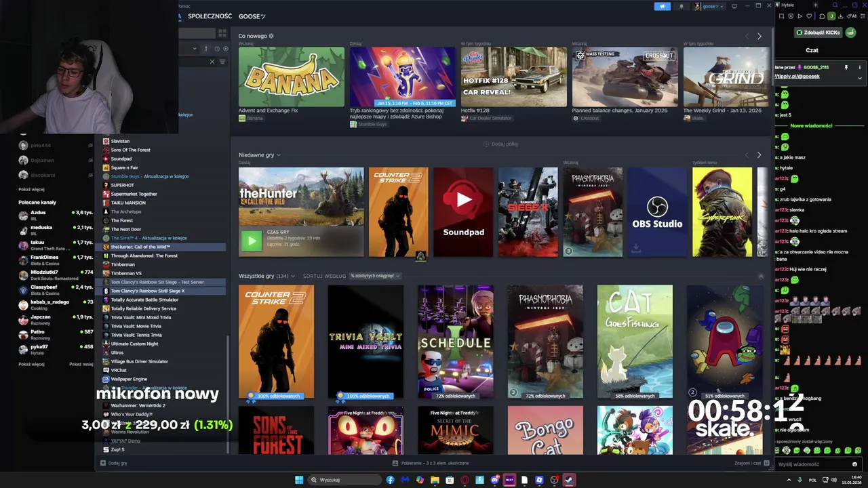Viewport: 868px width, 488px height.
Task: Click the browser heart bookmarks icon
Action: 809,16
